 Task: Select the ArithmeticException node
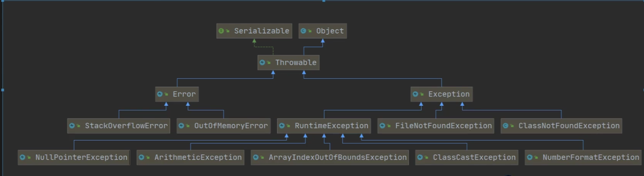tap(191, 157)
